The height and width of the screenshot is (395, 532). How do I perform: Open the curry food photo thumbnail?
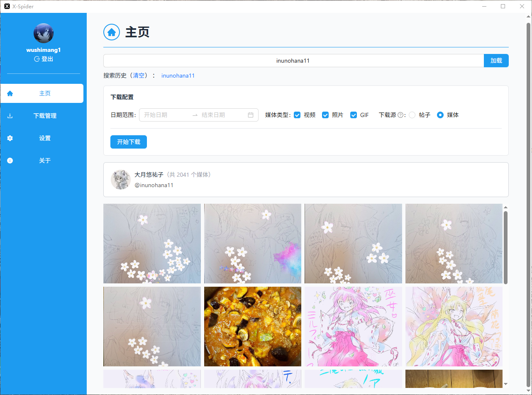252,327
